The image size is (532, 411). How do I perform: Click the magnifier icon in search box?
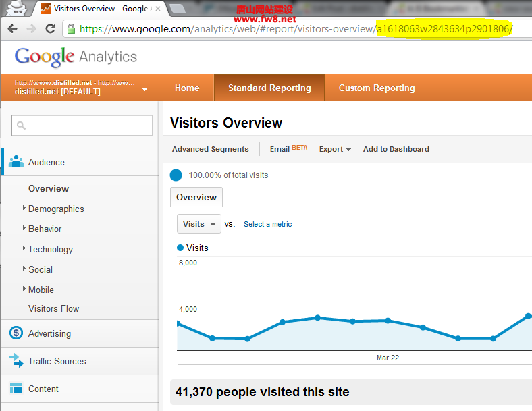[x=21, y=126]
